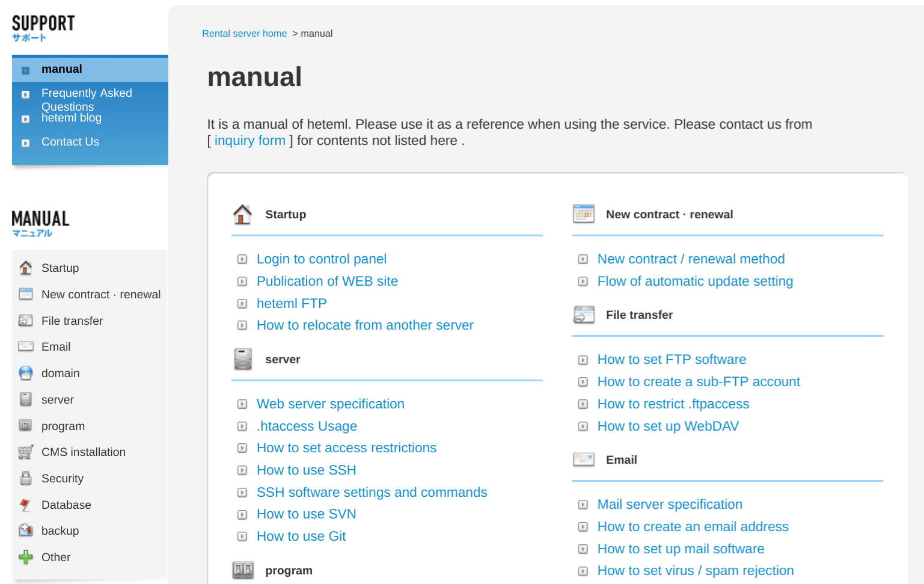Click the domain globe icon in sidebar
The height and width of the screenshot is (584, 924).
coord(26,373)
